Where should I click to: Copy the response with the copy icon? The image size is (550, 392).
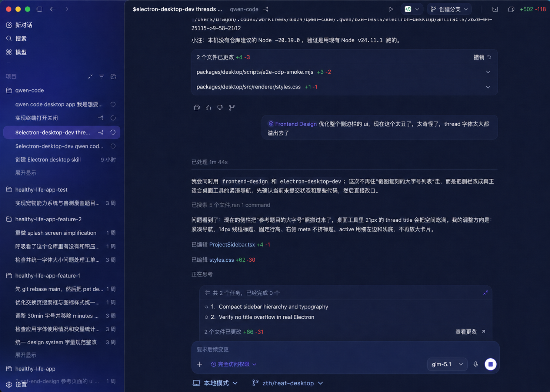pyautogui.click(x=197, y=108)
